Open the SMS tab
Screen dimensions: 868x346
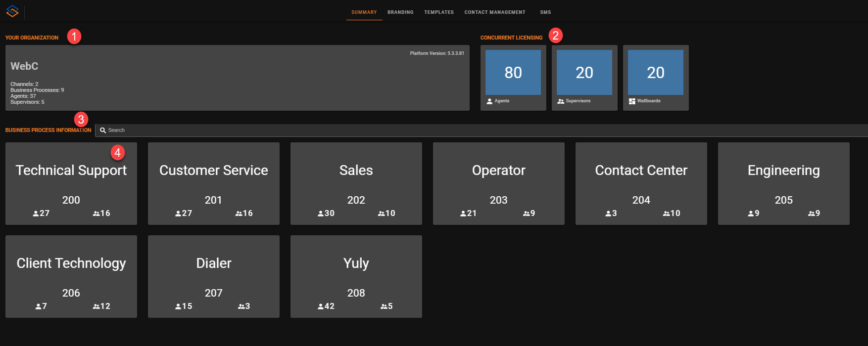pos(545,12)
